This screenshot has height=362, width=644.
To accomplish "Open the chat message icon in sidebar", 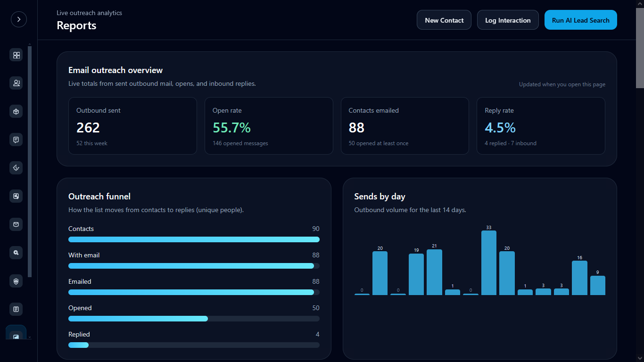I will point(17,140).
